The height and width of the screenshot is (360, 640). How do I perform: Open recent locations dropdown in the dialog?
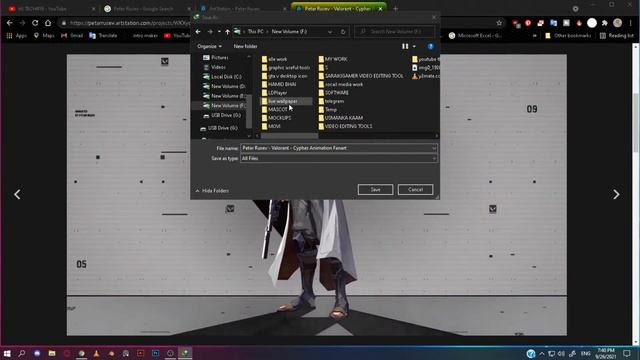219,32
